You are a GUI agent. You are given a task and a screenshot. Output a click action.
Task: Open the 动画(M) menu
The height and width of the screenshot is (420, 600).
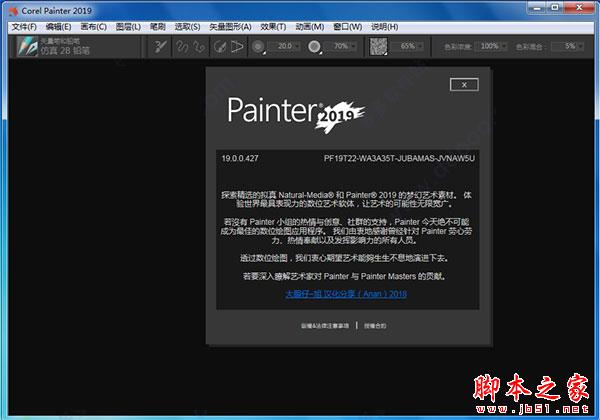[x=310, y=27]
